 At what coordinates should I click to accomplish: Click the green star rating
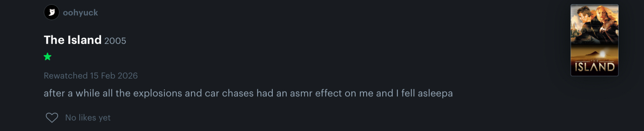click(x=48, y=57)
